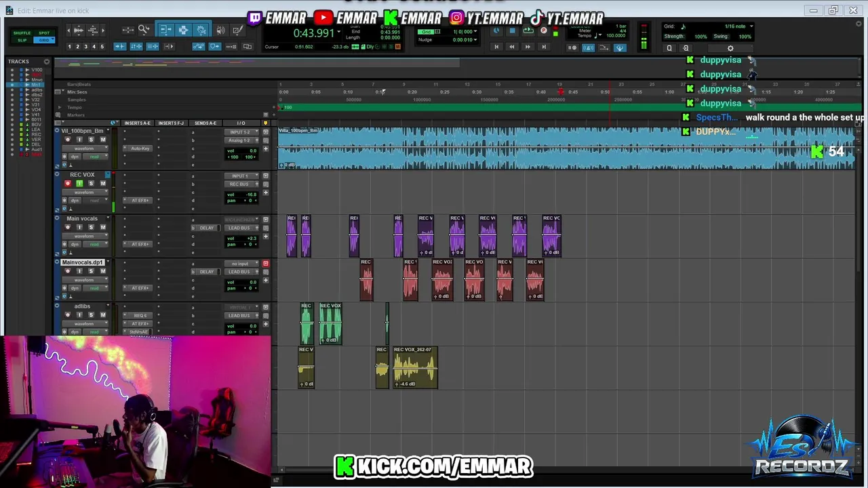Open main counter format dropdown arrow

[x=340, y=32]
